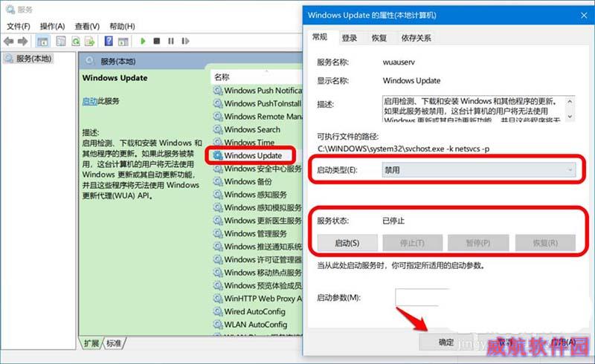Viewport: 595px width, 364px height.
Task: Click the gear icon beside Windows 备份
Action: pos(218,181)
